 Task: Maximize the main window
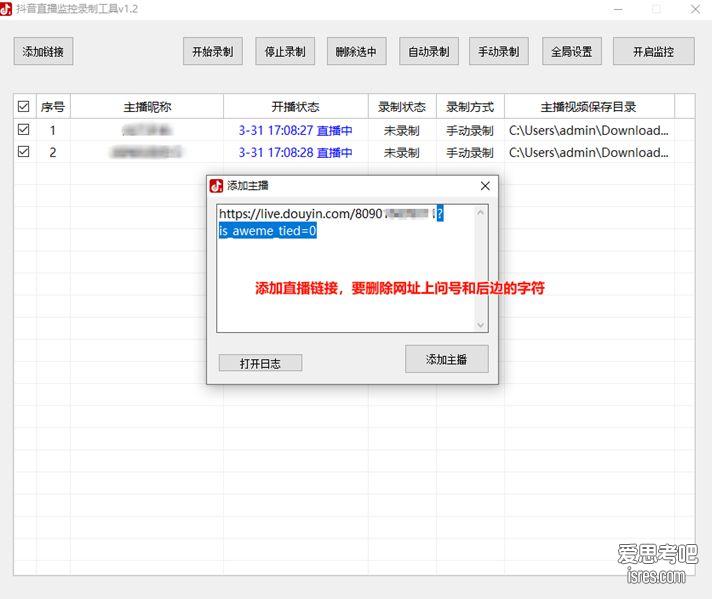click(656, 9)
